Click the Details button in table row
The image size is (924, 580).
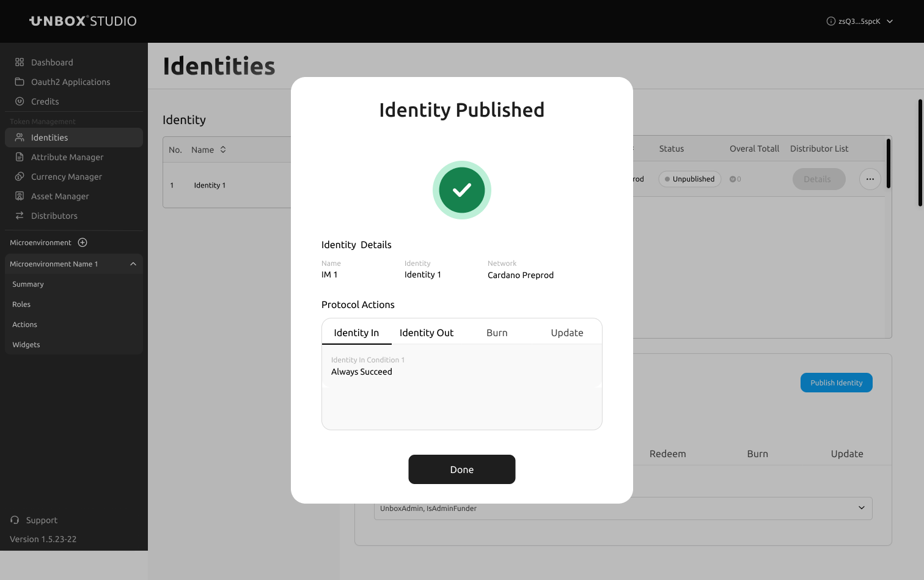tap(819, 179)
